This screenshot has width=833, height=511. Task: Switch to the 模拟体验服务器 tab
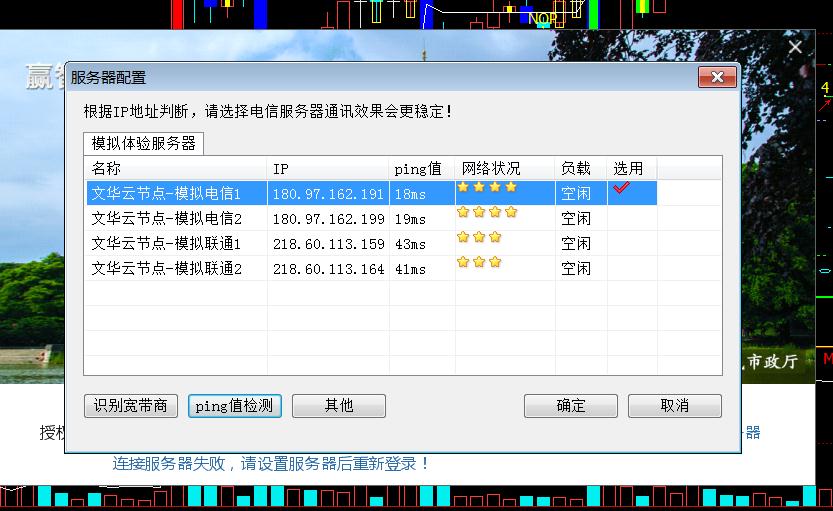[x=143, y=143]
